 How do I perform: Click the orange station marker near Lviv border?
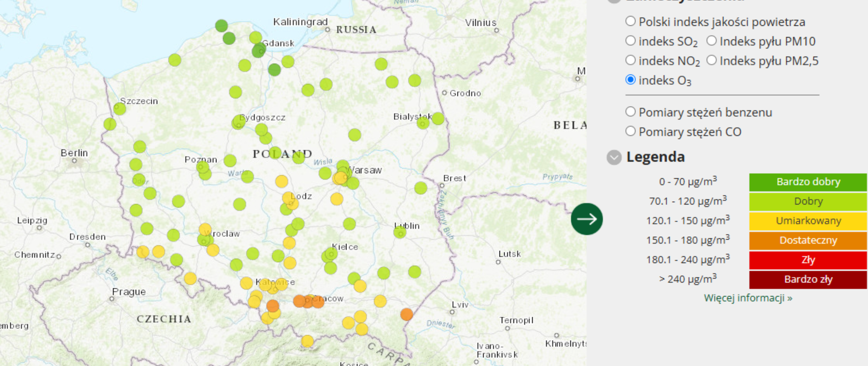click(x=406, y=314)
